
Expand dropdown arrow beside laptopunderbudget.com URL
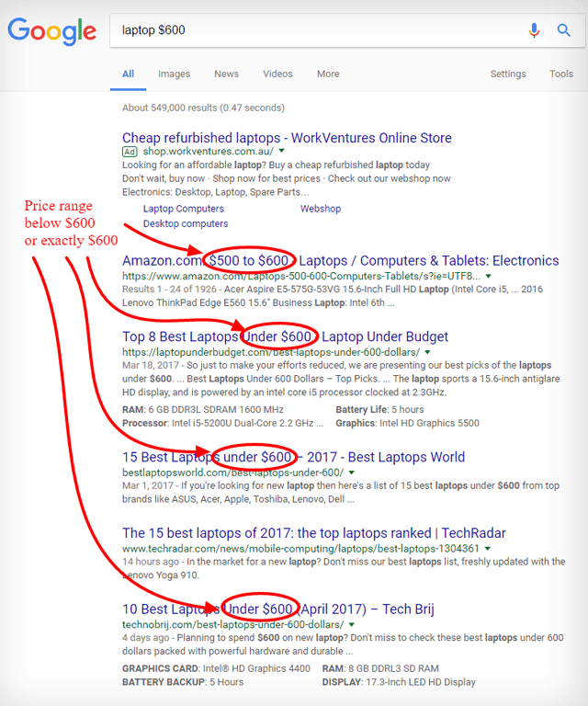(428, 352)
